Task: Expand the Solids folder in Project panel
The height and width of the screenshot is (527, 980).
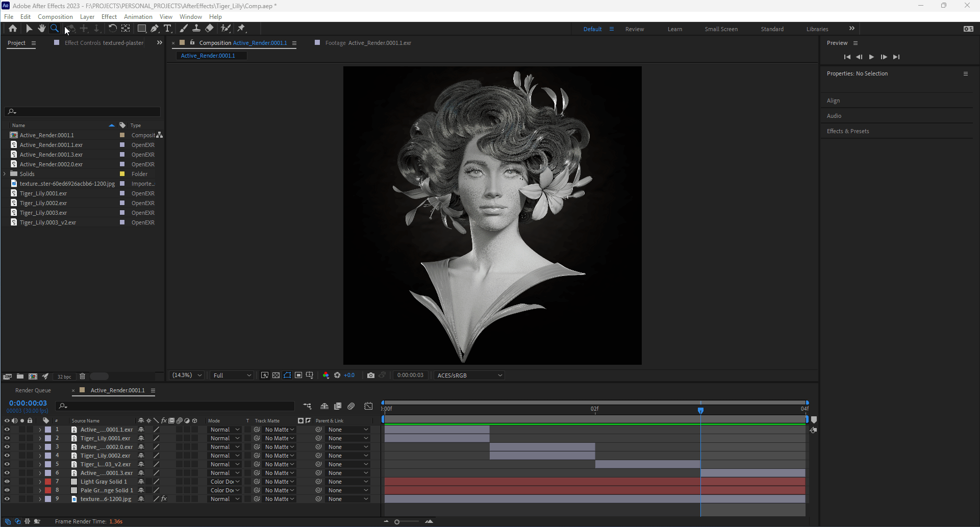Action: [x=5, y=174]
